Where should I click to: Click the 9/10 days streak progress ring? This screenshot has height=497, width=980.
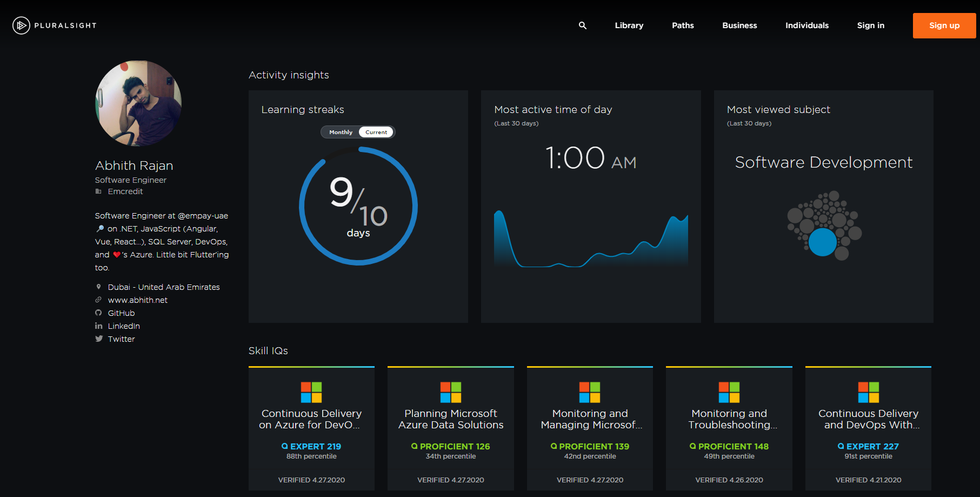[358, 206]
